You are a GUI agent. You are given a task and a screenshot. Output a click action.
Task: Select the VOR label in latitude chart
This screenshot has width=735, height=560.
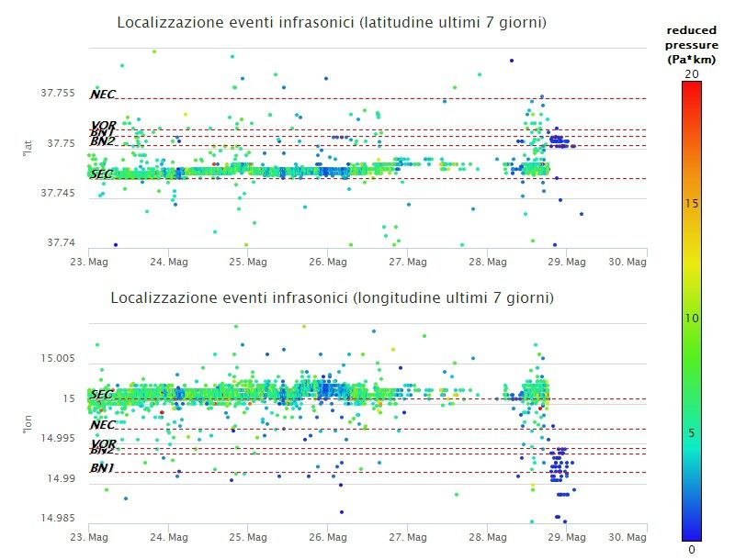102,126
